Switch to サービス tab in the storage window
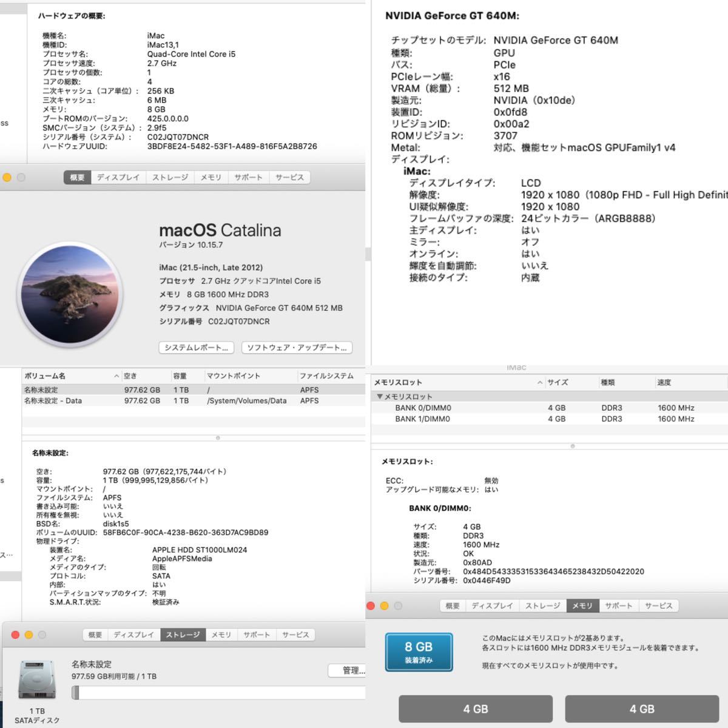This screenshot has height=728, width=728. pyautogui.click(x=295, y=635)
